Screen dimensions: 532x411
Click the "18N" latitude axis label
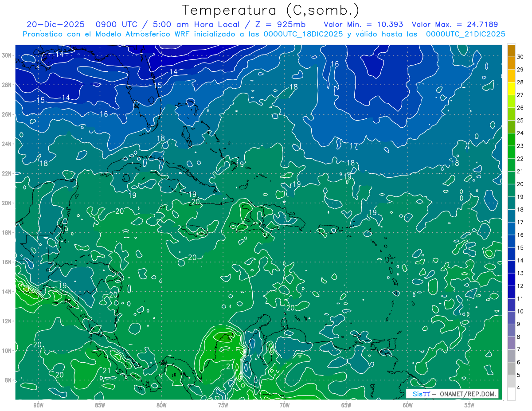click(x=8, y=232)
